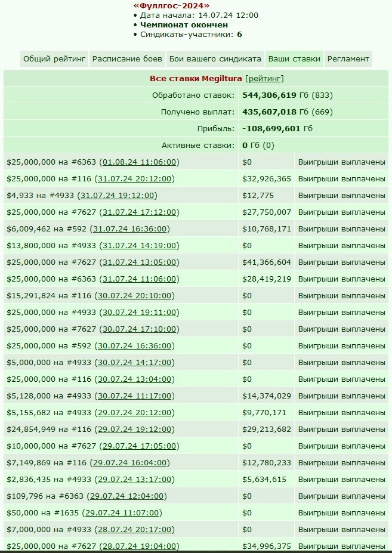Screen dimensions: 392x553
Task: Open Бои вашего синдиката tab
Action: tap(215, 59)
